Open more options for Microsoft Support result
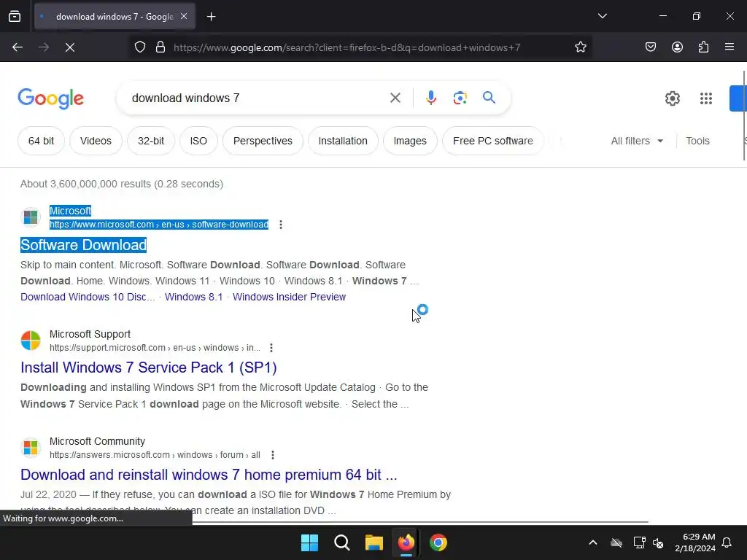747x560 pixels. pos(271,348)
